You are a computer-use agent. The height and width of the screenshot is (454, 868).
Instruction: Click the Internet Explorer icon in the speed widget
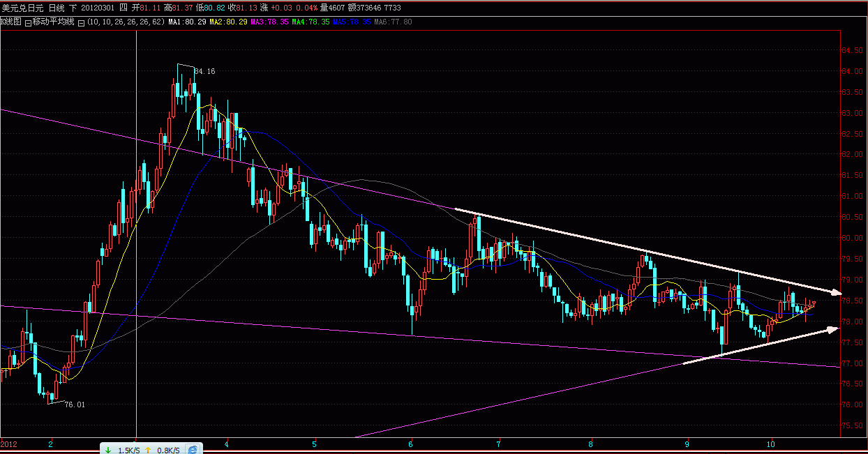193,450
